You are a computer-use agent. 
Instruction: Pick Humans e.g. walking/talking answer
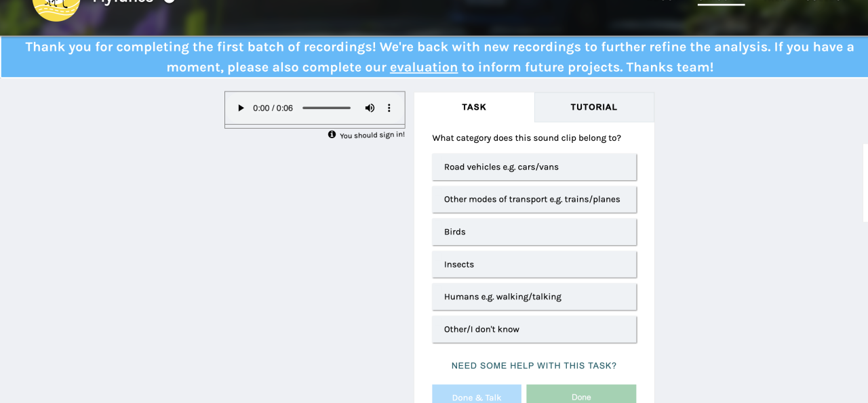click(x=534, y=297)
